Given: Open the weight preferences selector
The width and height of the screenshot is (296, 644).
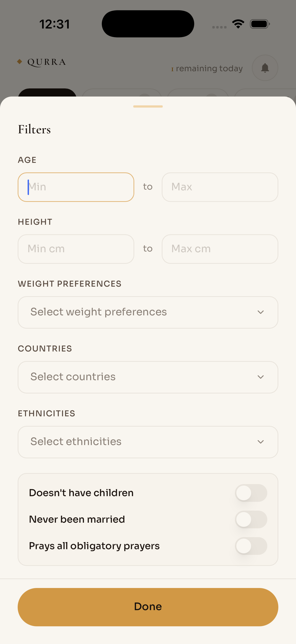Looking at the screenshot, I should [x=148, y=312].
